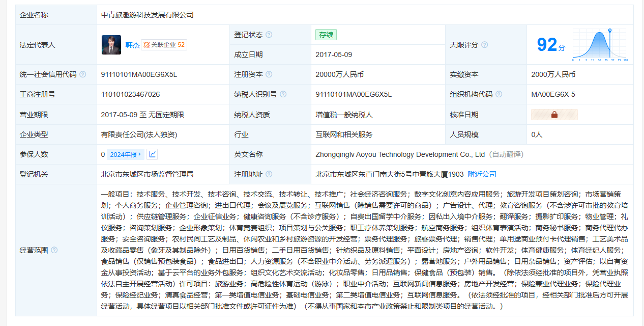This screenshot has width=644, height=326.
Task: Click the help icon beside 天眼评分
Action: click(484, 45)
